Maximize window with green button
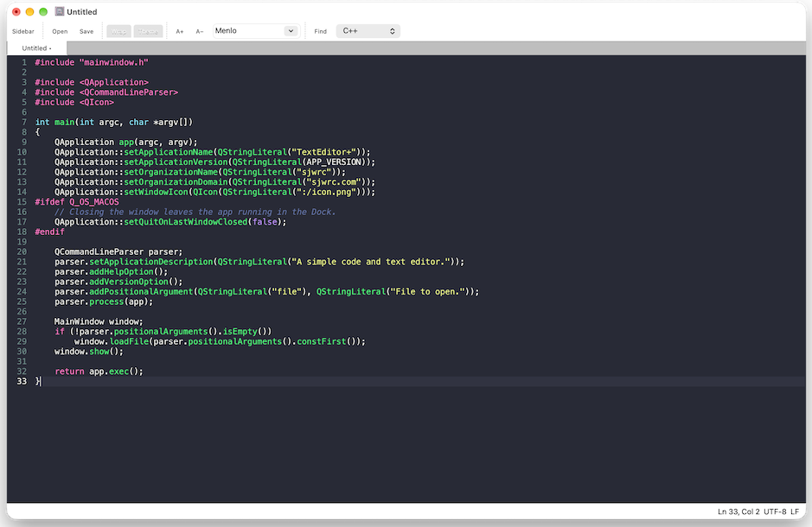 pos(43,11)
